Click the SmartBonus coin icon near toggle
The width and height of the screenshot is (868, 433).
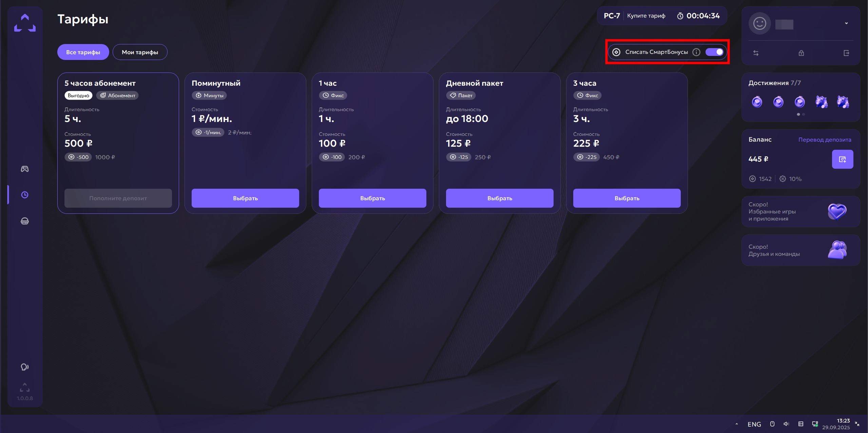(x=616, y=52)
